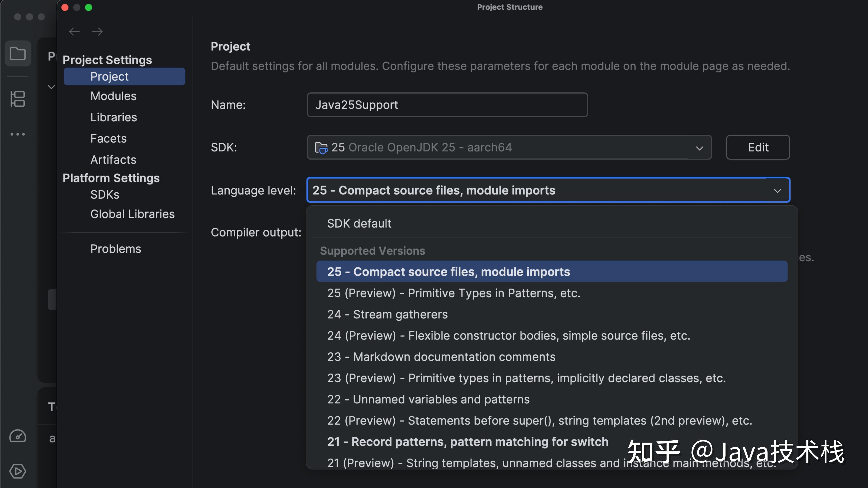Navigate forward with the right arrow
The height and width of the screenshot is (488, 868).
pyautogui.click(x=97, y=32)
